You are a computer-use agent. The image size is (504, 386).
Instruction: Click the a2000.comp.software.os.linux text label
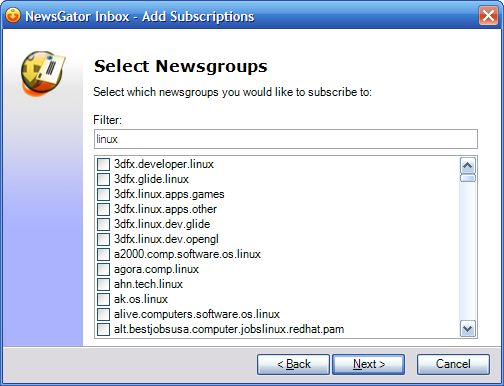tap(187, 254)
